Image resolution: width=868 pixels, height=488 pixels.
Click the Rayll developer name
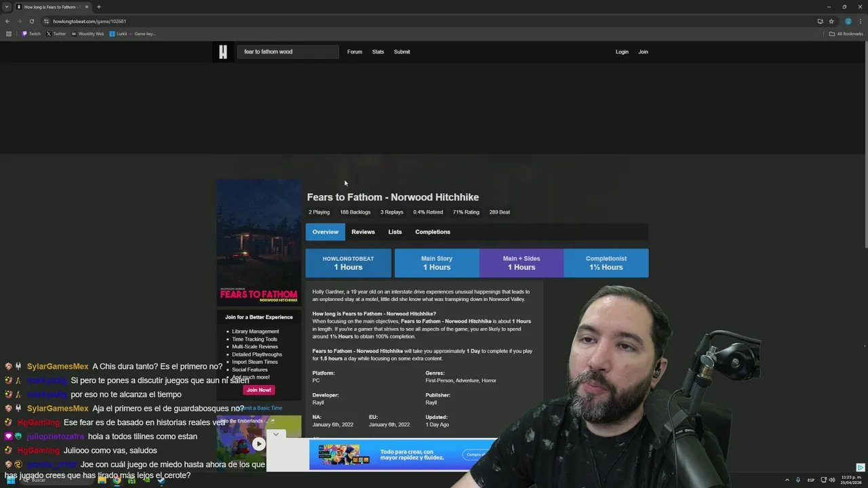click(317, 403)
